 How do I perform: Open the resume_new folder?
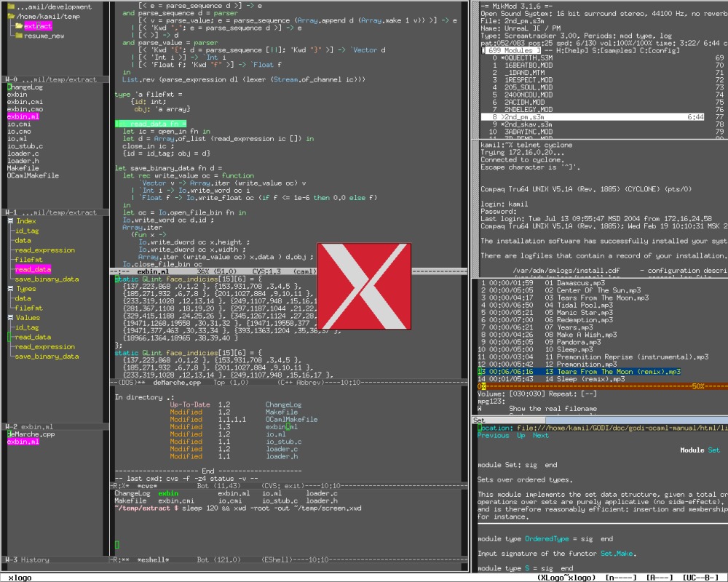44,36
